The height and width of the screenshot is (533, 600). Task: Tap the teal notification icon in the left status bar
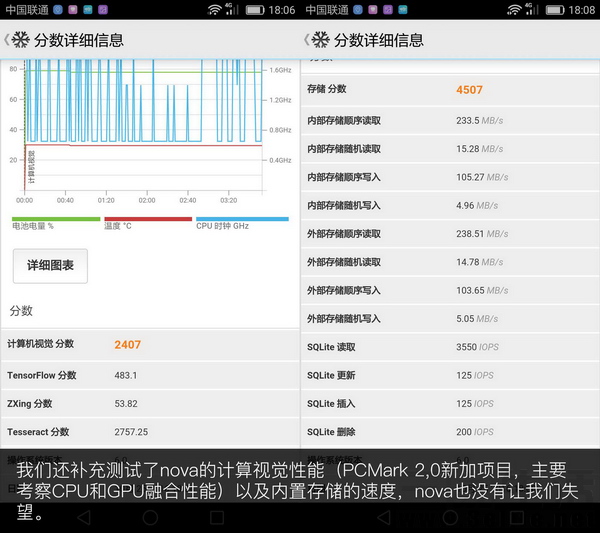[88, 10]
